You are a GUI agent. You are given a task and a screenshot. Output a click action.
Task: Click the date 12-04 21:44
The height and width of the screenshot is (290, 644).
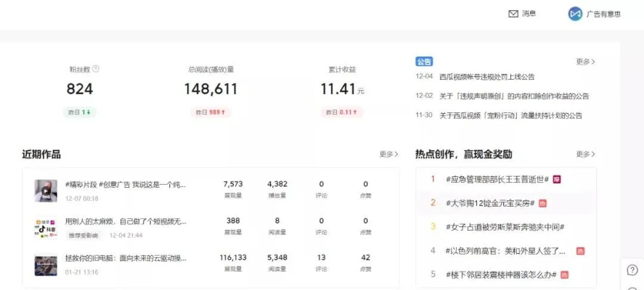click(x=126, y=236)
